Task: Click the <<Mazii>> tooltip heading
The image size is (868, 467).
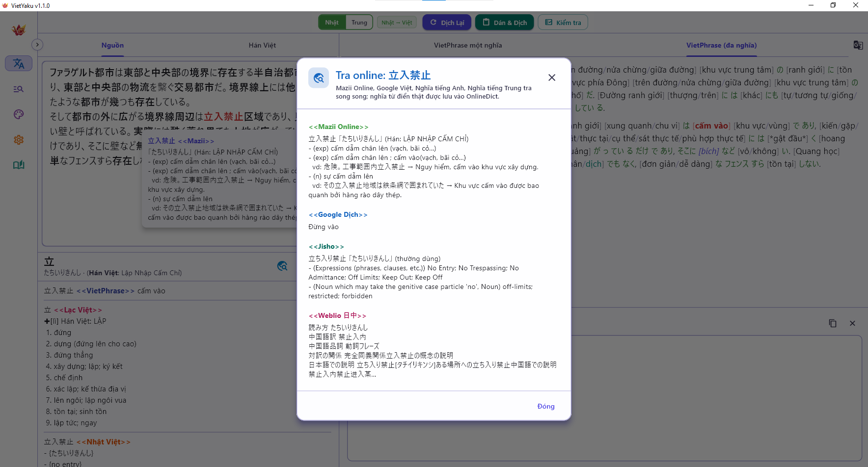Action: (196, 141)
